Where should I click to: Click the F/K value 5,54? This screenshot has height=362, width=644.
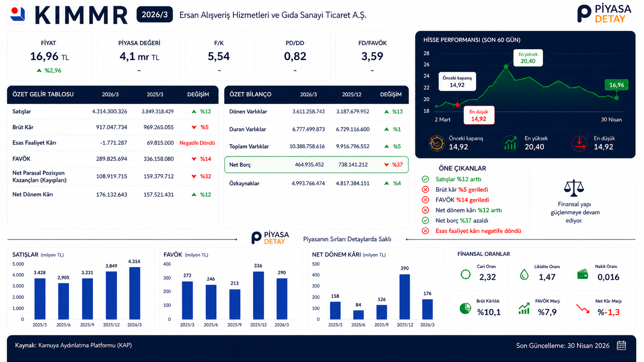point(219,57)
